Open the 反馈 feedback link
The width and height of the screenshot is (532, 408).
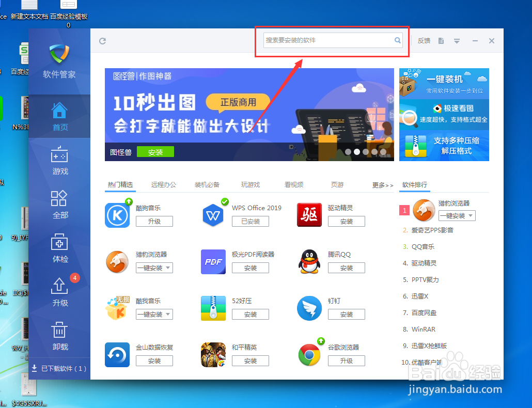[424, 41]
